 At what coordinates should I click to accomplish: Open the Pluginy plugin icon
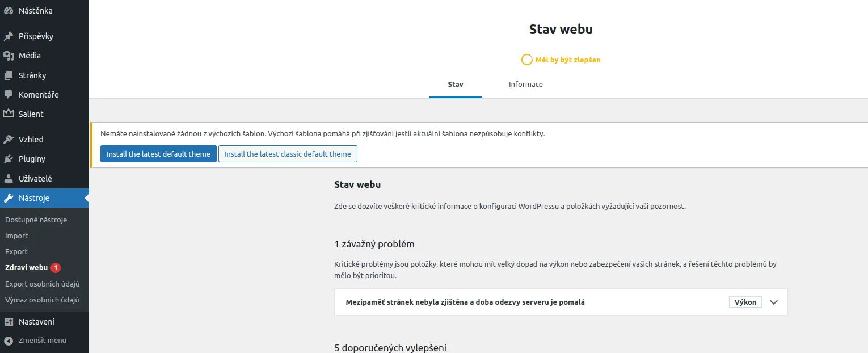(8, 159)
